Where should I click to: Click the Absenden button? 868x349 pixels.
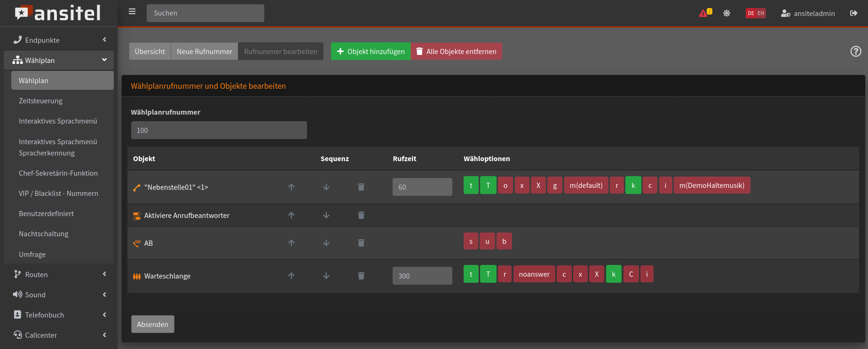click(x=152, y=324)
